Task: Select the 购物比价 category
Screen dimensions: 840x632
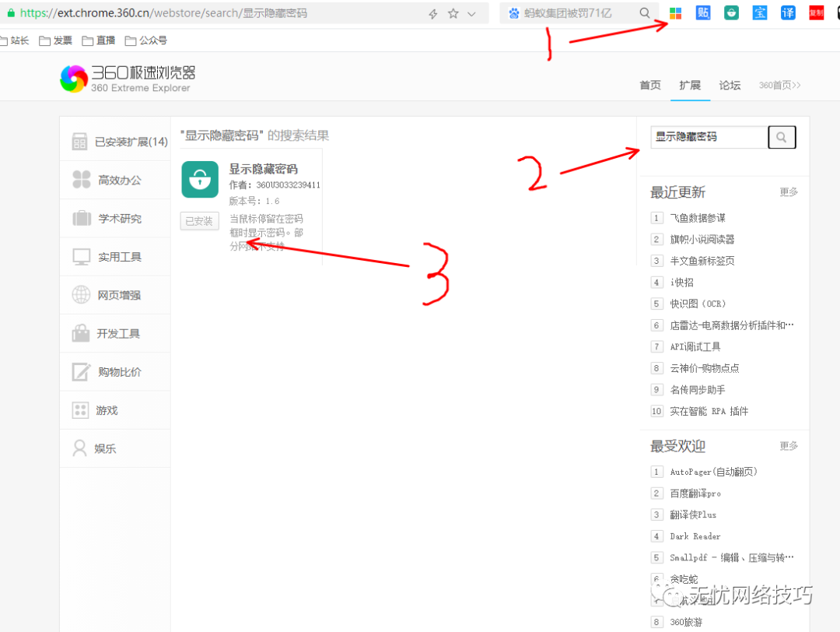Action: [115, 372]
